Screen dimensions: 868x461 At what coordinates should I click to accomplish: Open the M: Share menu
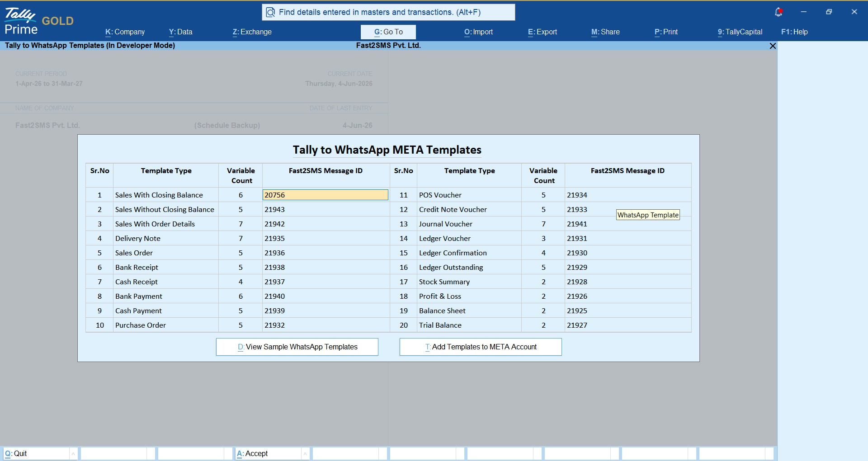[x=605, y=32]
